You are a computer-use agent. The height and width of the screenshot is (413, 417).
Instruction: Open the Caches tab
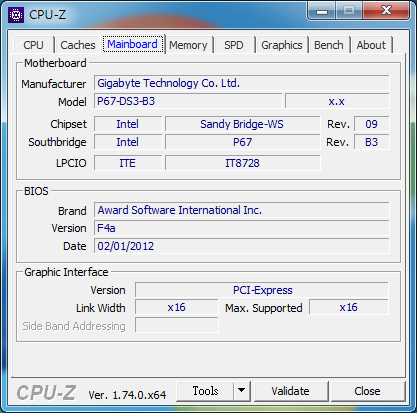[x=78, y=45]
